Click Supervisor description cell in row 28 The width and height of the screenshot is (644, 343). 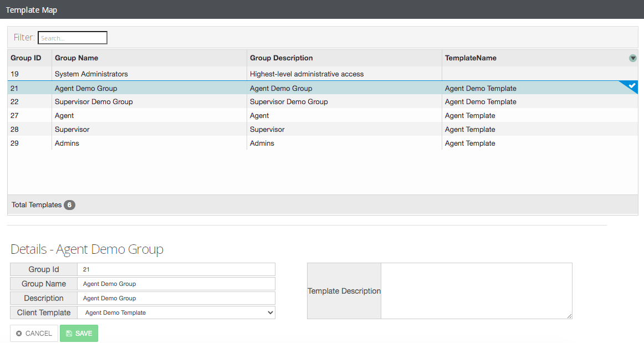tap(344, 130)
